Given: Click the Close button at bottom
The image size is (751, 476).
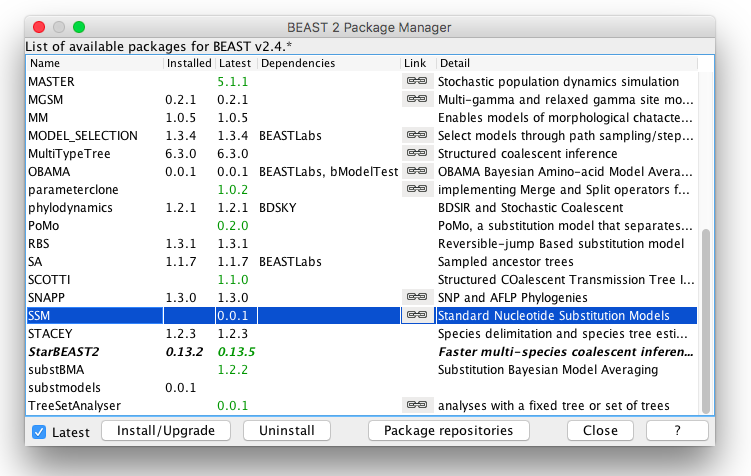Looking at the screenshot, I should click(600, 431).
